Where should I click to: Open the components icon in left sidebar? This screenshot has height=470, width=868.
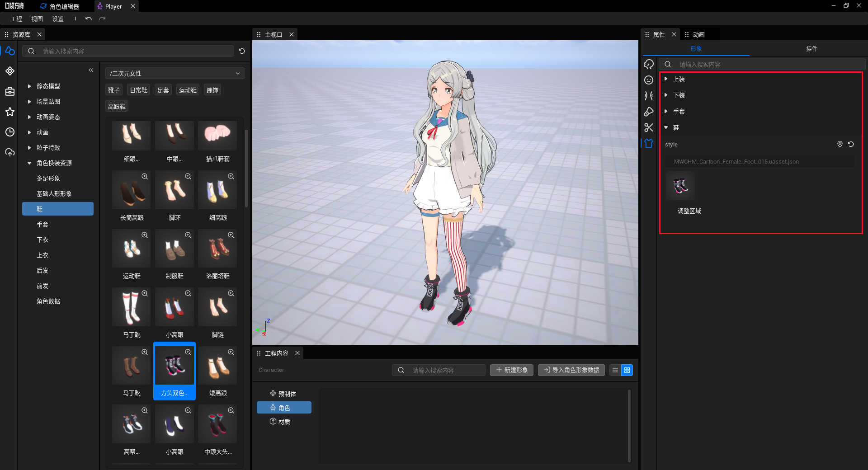pos(10,71)
